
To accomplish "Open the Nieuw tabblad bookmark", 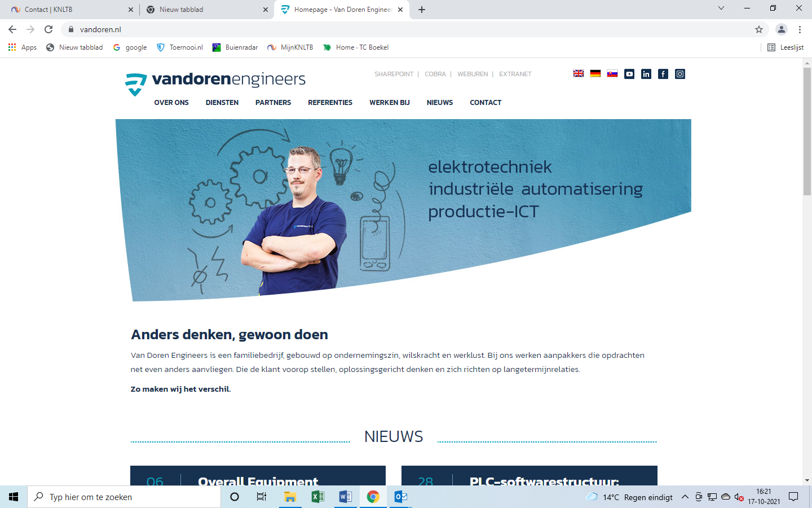I will (75, 47).
